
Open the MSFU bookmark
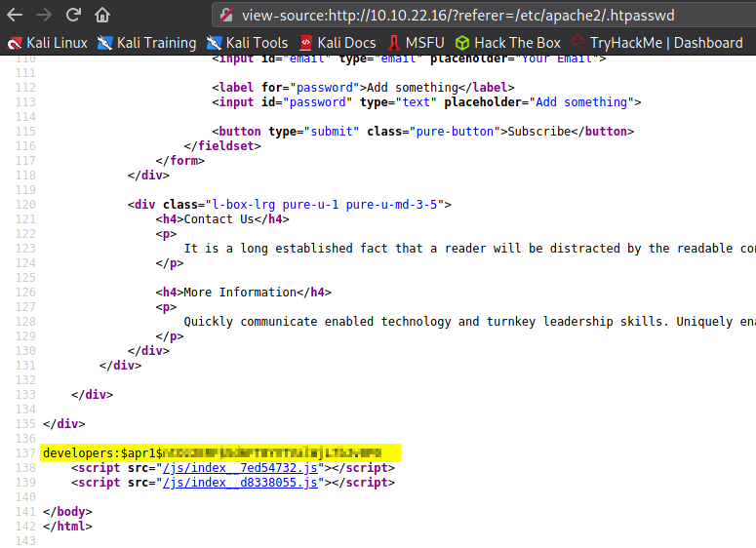[x=417, y=43]
